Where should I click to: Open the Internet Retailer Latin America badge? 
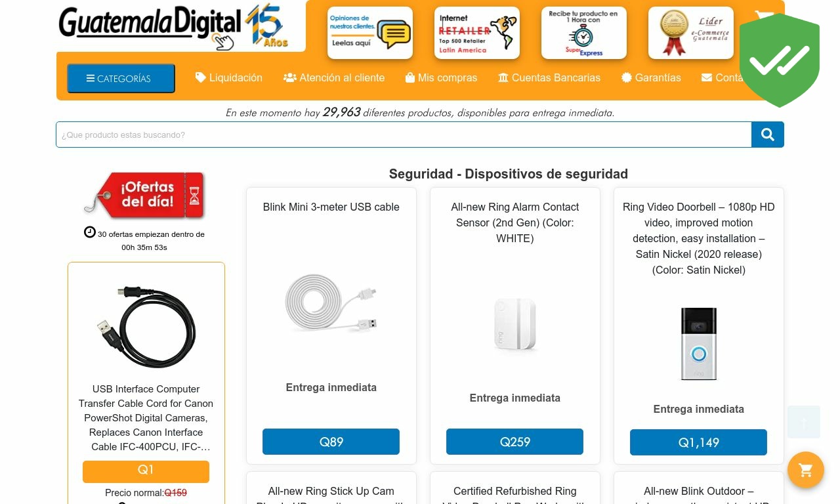click(x=477, y=33)
